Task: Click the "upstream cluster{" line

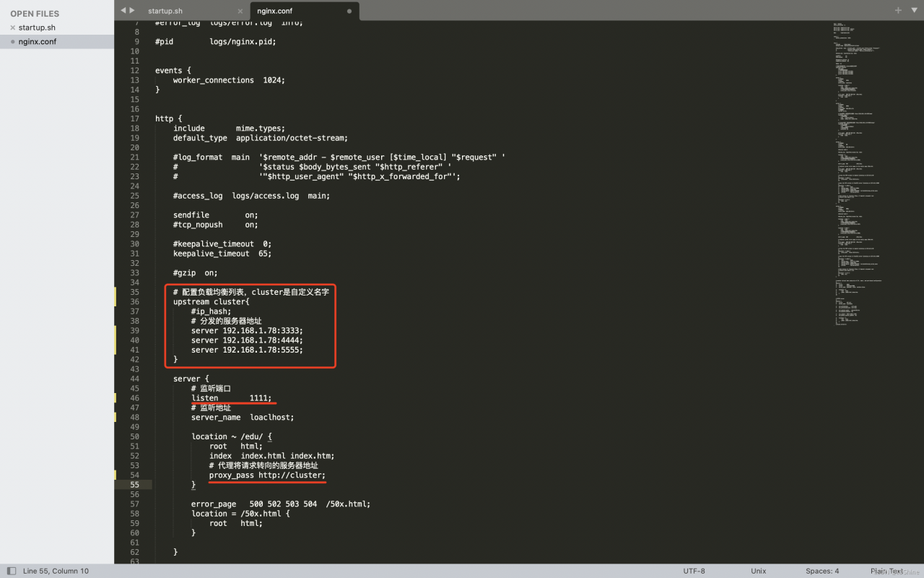Action: (x=211, y=302)
